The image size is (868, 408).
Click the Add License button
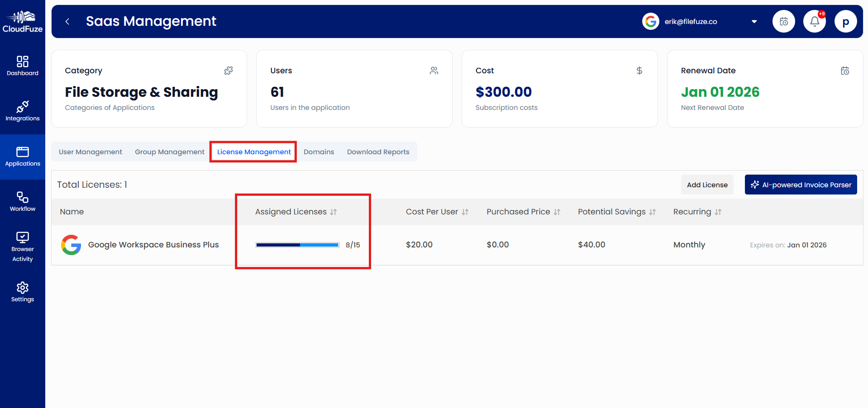point(707,185)
